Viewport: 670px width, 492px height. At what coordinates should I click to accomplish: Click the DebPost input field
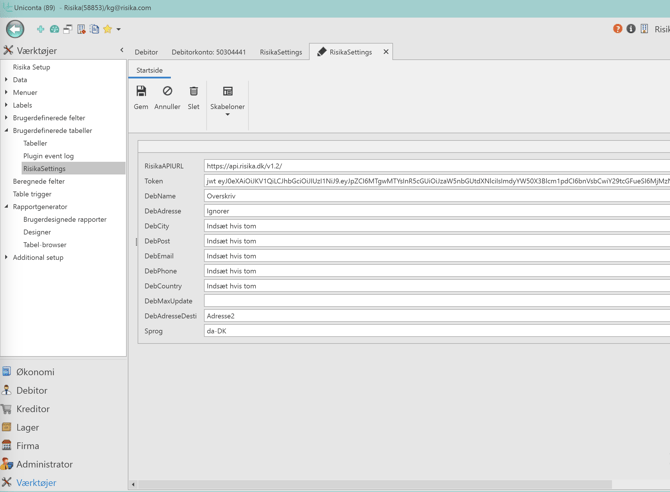pos(437,241)
